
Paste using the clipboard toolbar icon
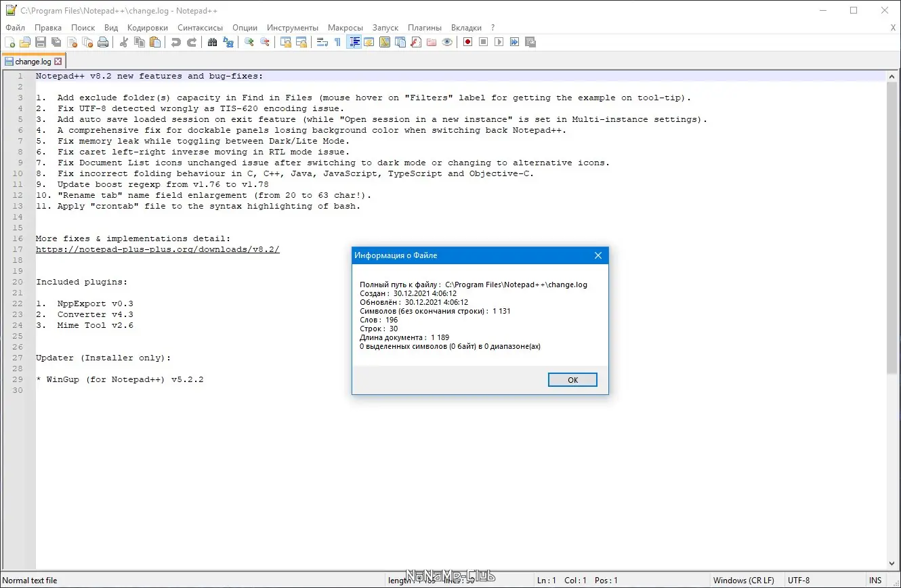coord(155,42)
